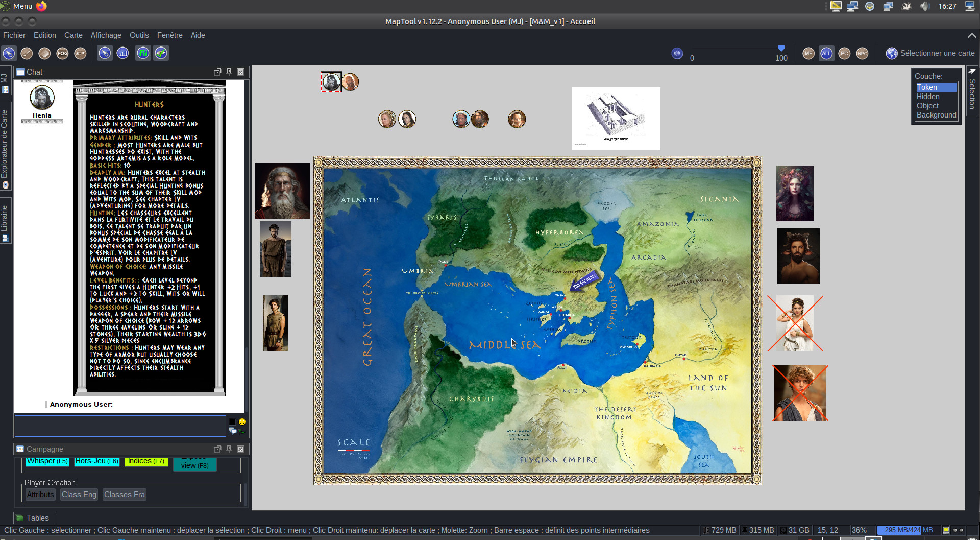Click the globe map selection icon

click(891, 53)
